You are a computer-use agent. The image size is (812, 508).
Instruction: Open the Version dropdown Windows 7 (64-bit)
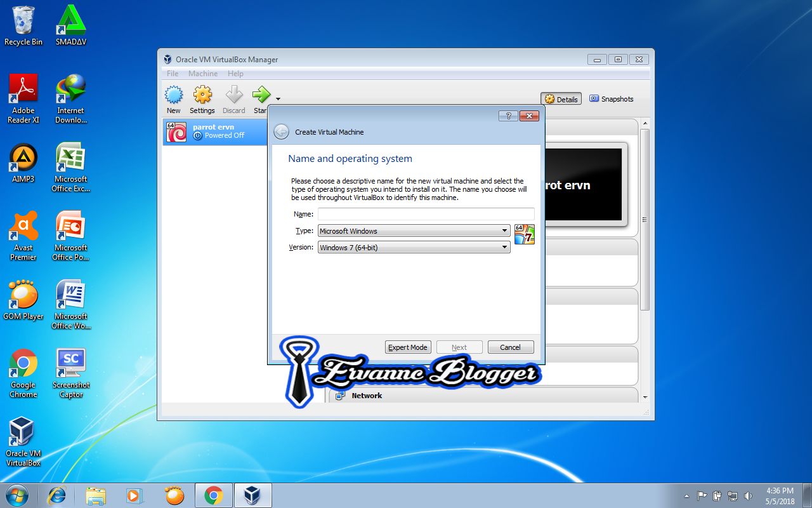click(x=414, y=248)
